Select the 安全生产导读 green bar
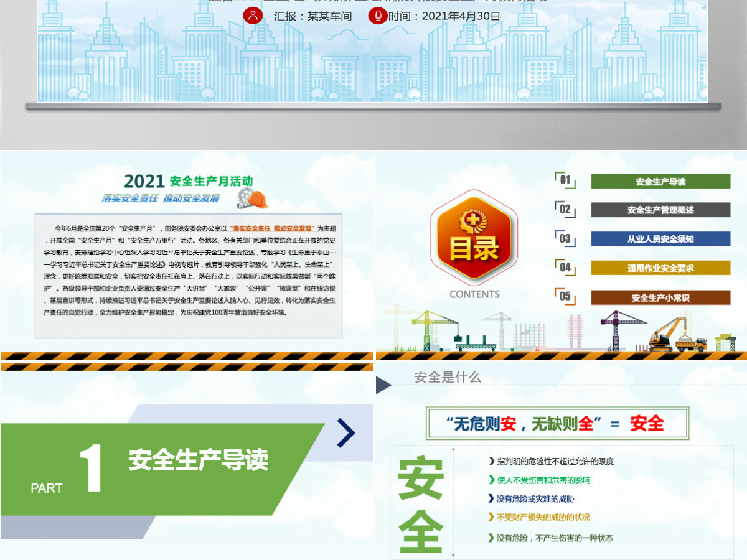This screenshot has height=560, width=747. pos(660,182)
